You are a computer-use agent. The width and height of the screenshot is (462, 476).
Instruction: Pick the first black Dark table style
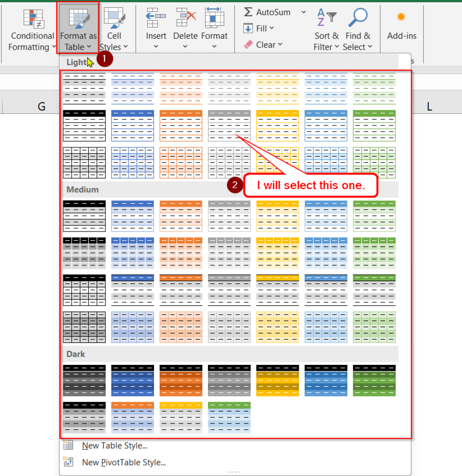[84, 380]
